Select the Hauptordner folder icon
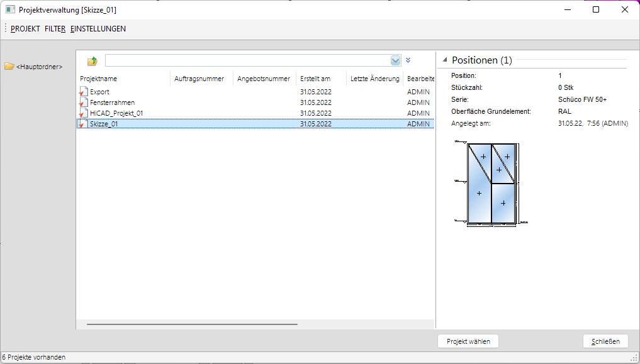The image size is (640, 364). (x=9, y=67)
